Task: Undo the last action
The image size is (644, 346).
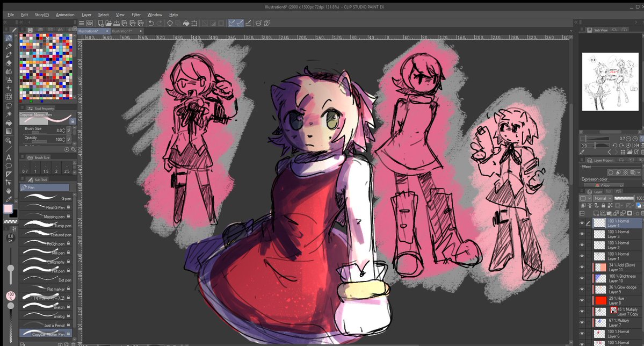Action: tap(151, 24)
